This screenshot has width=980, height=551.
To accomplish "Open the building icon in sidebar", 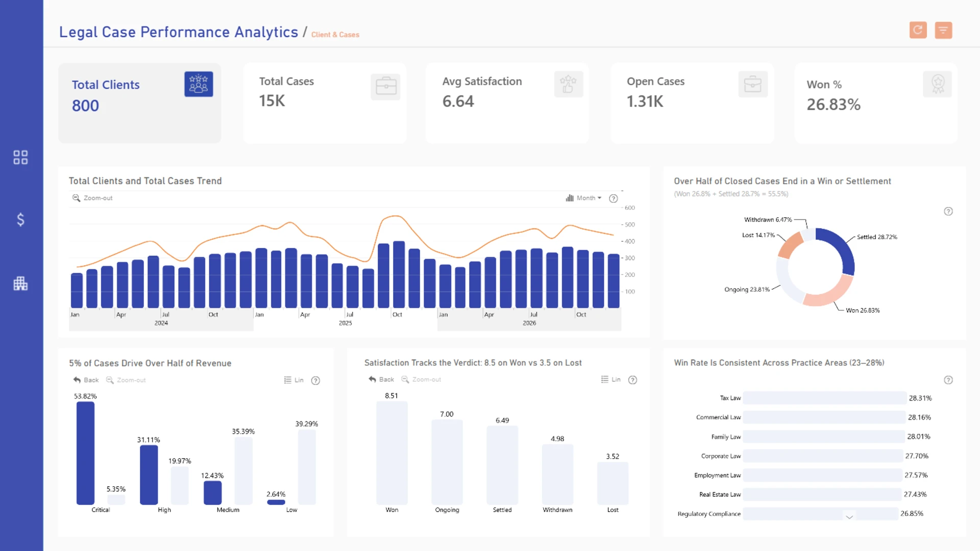I will pos(20,283).
